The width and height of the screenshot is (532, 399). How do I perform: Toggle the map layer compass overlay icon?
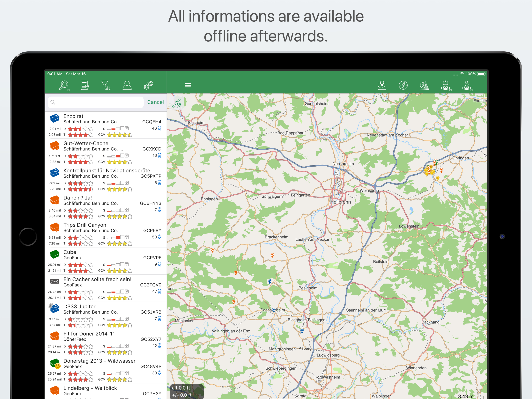424,85
